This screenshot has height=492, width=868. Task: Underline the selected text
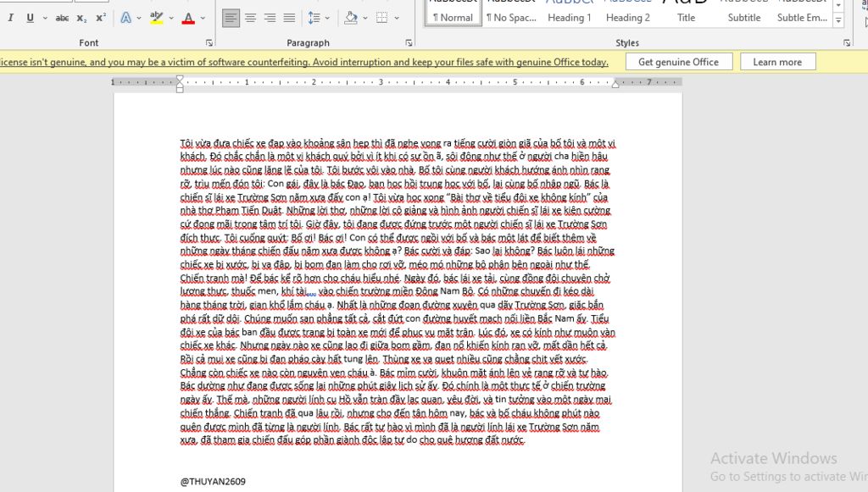[x=30, y=18]
